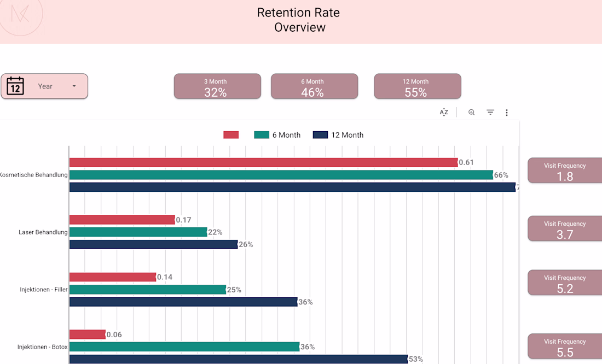Screen dimensions: 602x364
Task: Select the Visit Frequency 5.2 card
Action: [565, 283]
